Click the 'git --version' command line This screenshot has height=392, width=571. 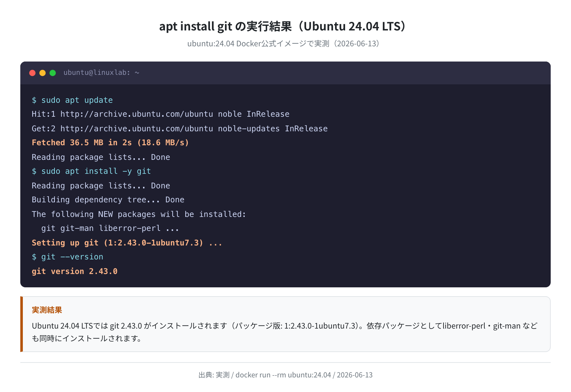tap(68, 257)
